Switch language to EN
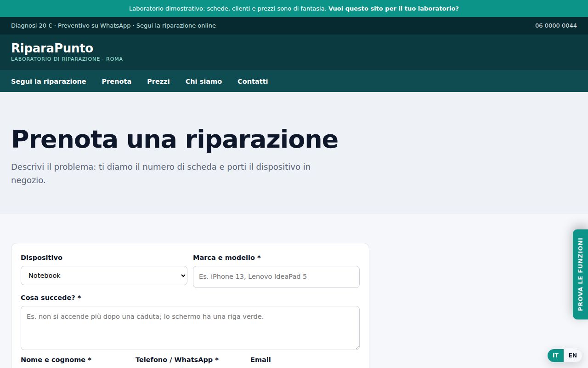588x368 pixels. 572,356
